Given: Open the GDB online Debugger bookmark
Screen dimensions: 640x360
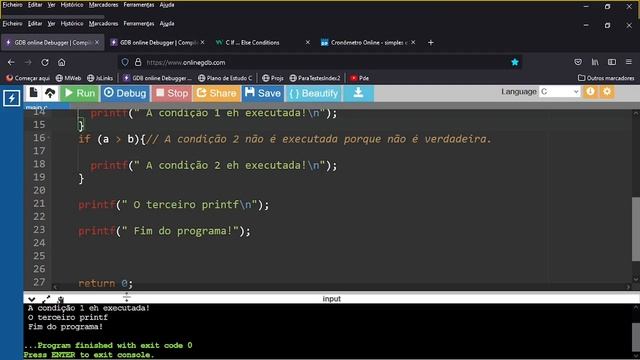Looking at the screenshot, I should coord(157,78).
